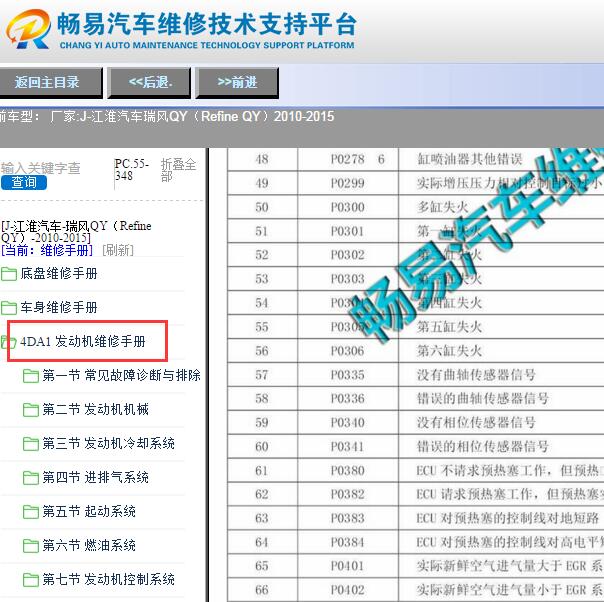Image resolution: width=604 pixels, height=602 pixels.
Task: Click folder icon of 第七节 发动机控制系统
Action: pyautogui.click(x=30, y=579)
